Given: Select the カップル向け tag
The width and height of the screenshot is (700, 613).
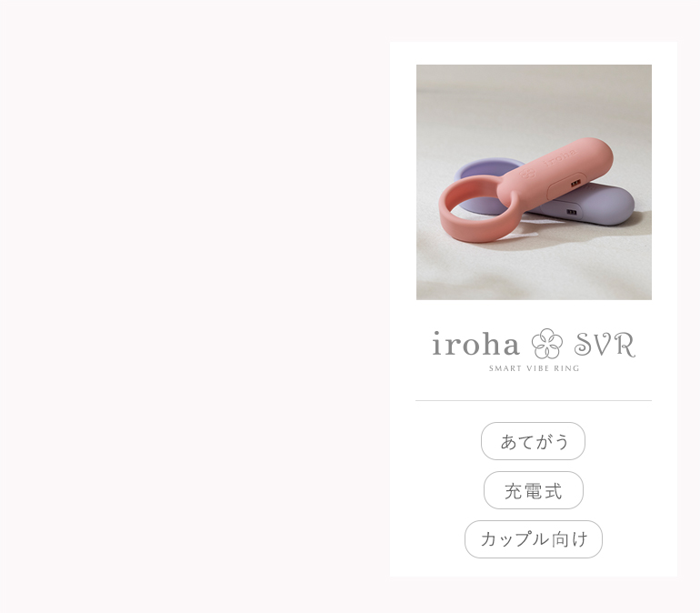Looking at the screenshot, I should click(534, 539).
